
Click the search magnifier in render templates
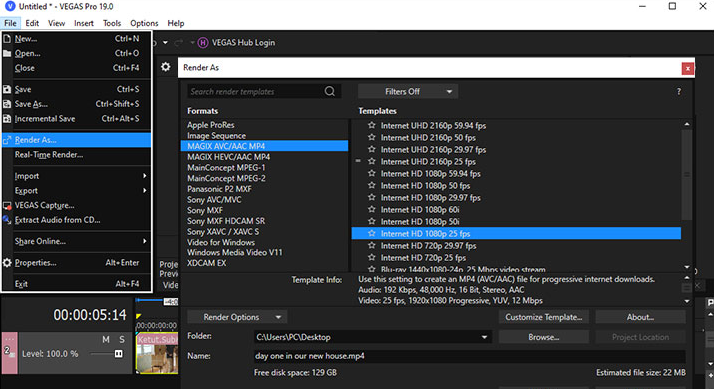point(330,92)
